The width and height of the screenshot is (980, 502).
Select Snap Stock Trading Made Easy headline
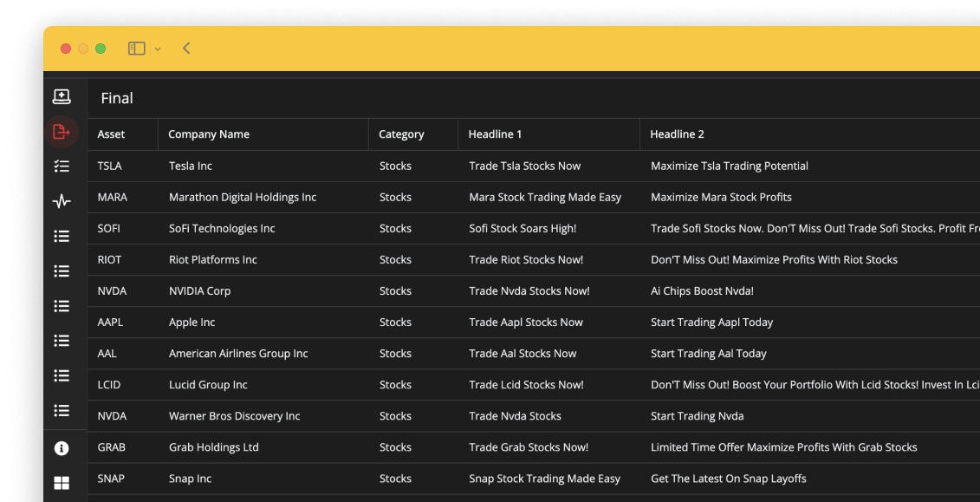point(545,479)
